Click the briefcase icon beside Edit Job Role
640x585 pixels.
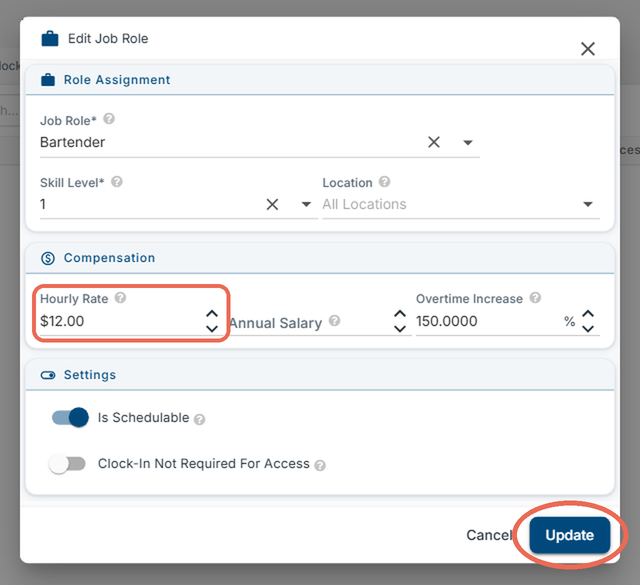50,39
